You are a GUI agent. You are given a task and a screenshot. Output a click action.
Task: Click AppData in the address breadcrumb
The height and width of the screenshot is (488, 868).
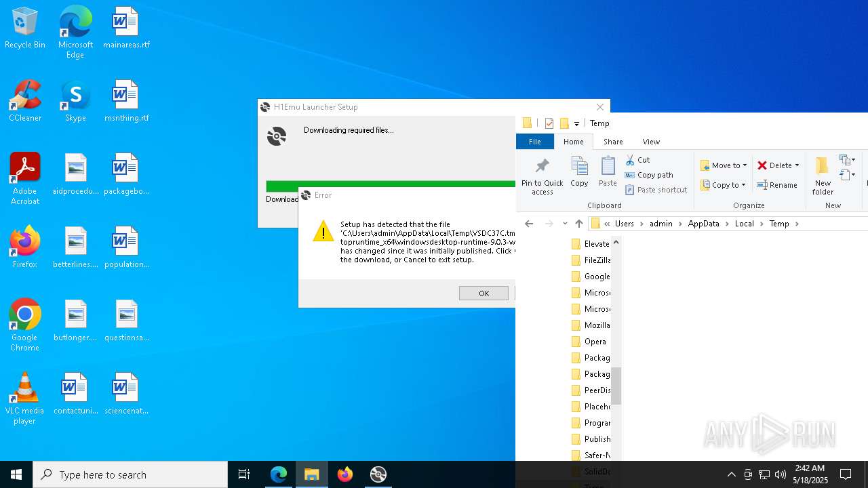[x=703, y=224]
